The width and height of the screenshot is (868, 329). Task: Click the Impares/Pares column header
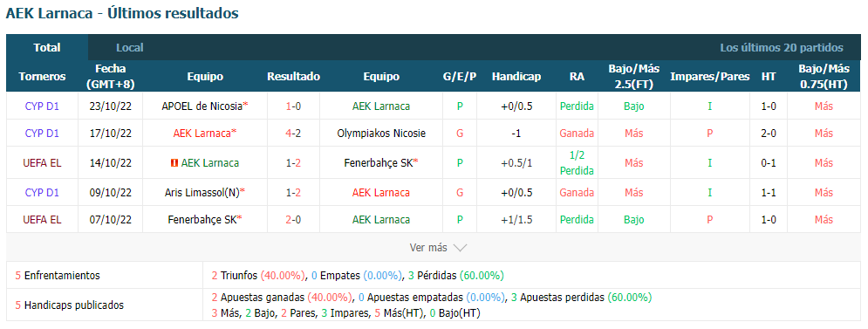710,77
